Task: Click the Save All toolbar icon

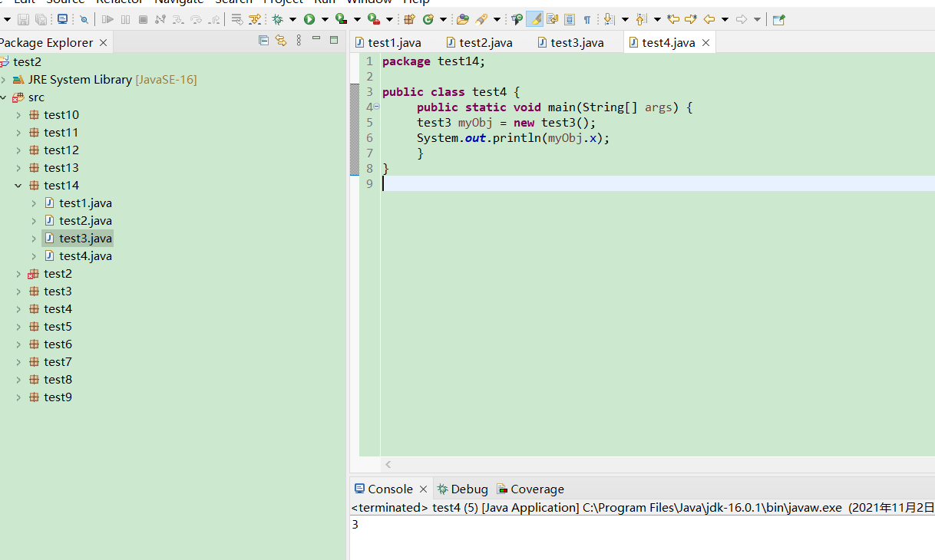Action: 41,19
